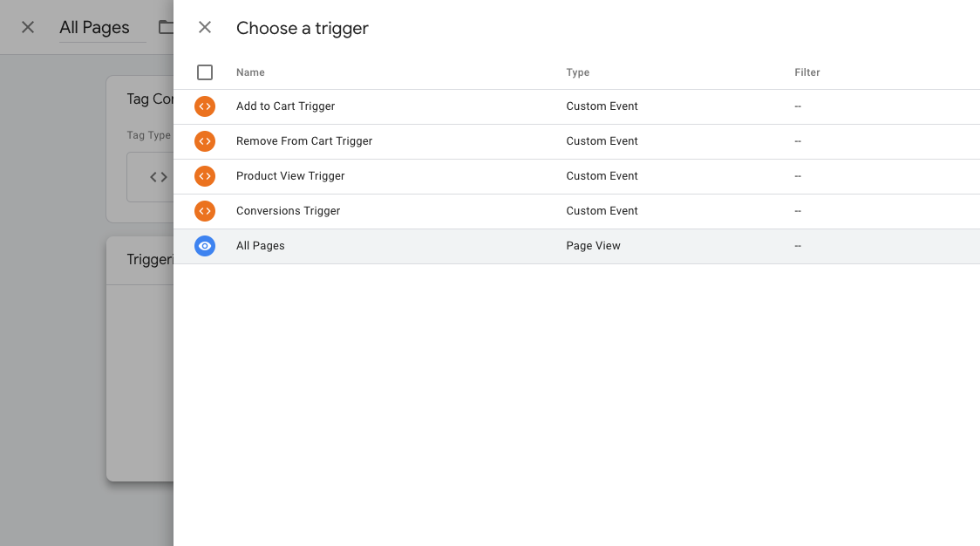Click the All Pages blue eye icon
The width and height of the screenshot is (980, 546).
[204, 247]
